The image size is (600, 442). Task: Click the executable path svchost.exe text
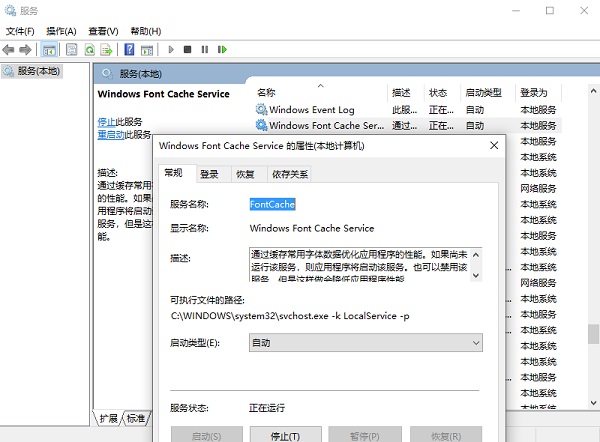tap(290, 316)
